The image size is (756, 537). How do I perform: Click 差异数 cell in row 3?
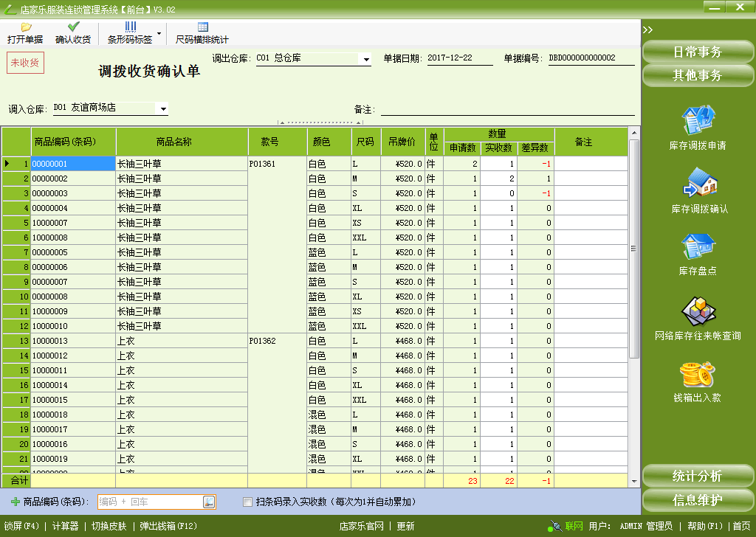pyautogui.click(x=536, y=193)
